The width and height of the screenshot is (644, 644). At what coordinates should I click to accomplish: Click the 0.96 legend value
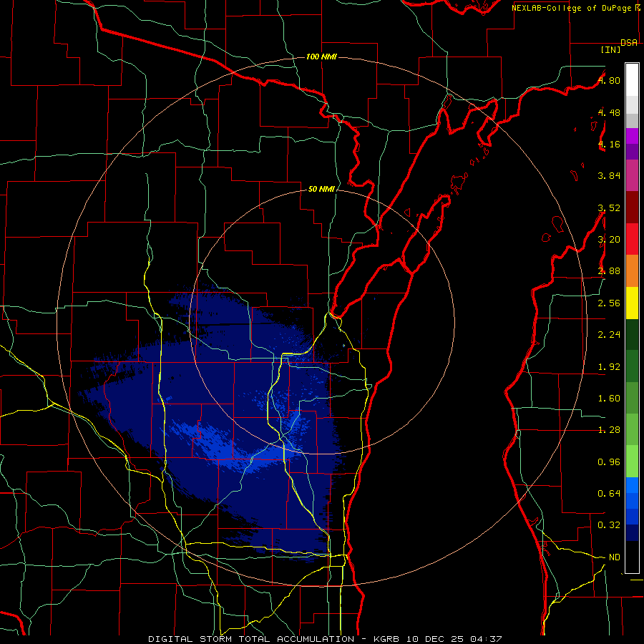point(609,462)
